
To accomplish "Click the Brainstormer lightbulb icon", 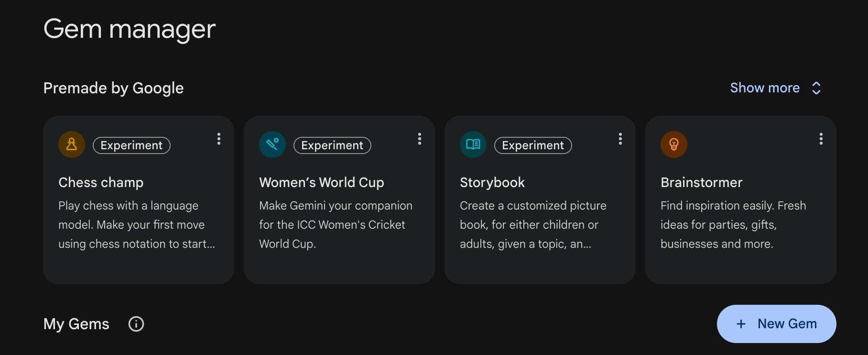I will [x=674, y=144].
